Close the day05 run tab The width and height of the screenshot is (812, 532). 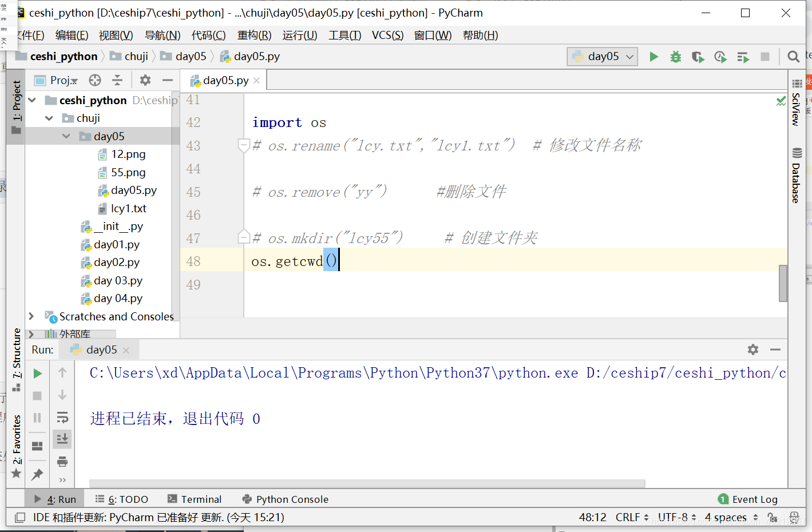click(126, 350)
